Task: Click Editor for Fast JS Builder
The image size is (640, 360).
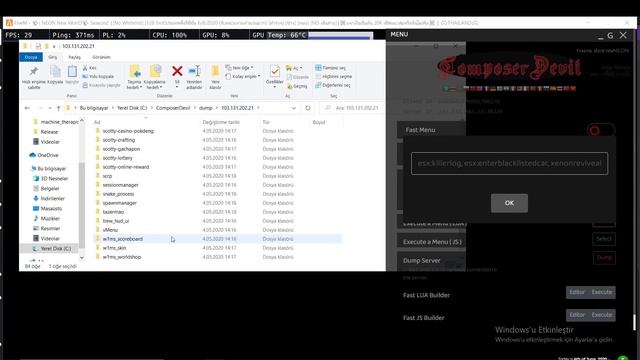Action: (x=577, y=315)
